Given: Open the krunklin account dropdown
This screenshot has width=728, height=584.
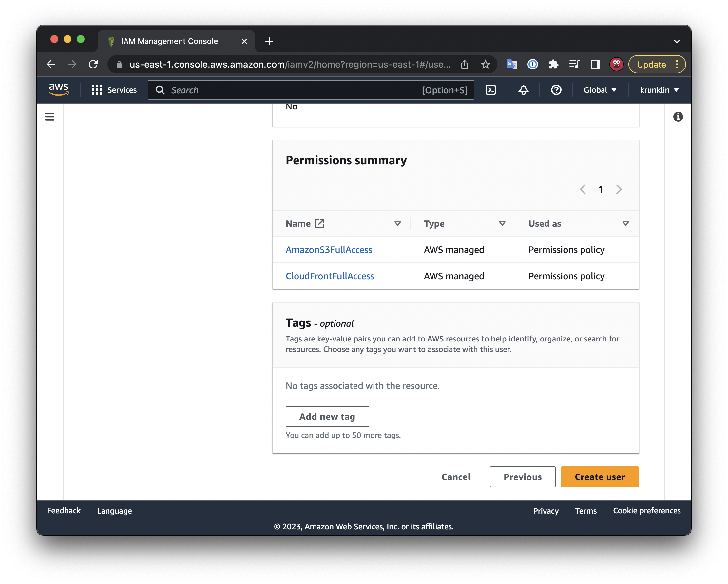Looking at the screenshot, I should [x=659, y=90].
